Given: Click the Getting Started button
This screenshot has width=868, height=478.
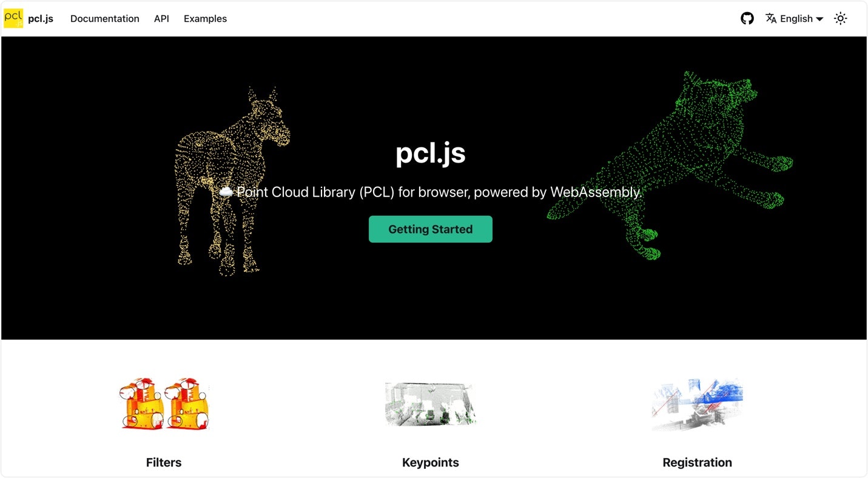Looking at the screenshot, I should point(431,229).
